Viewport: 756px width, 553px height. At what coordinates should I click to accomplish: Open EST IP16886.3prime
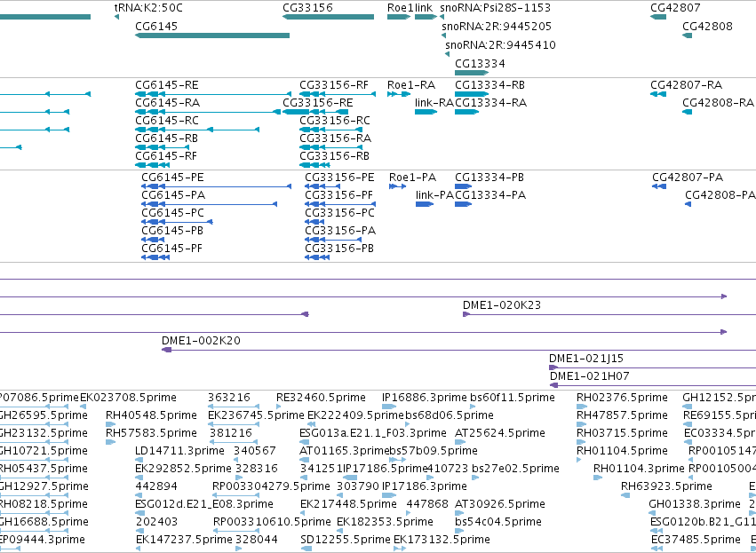click(x=389, y=407)
